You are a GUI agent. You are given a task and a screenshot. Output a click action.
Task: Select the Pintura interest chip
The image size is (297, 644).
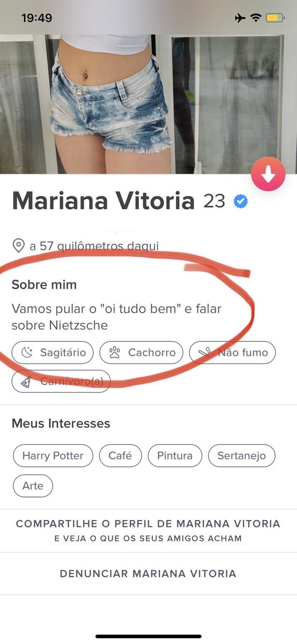(x=175, y=456)
